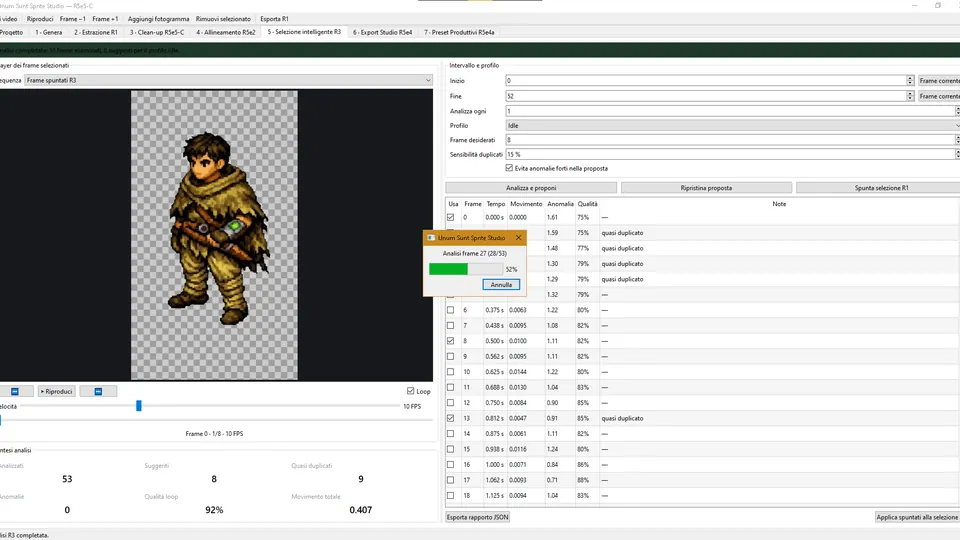Click the 'Frame desiderati' input field
The height and width of the screenshot is (540, 960).
(x=730, y=140)
